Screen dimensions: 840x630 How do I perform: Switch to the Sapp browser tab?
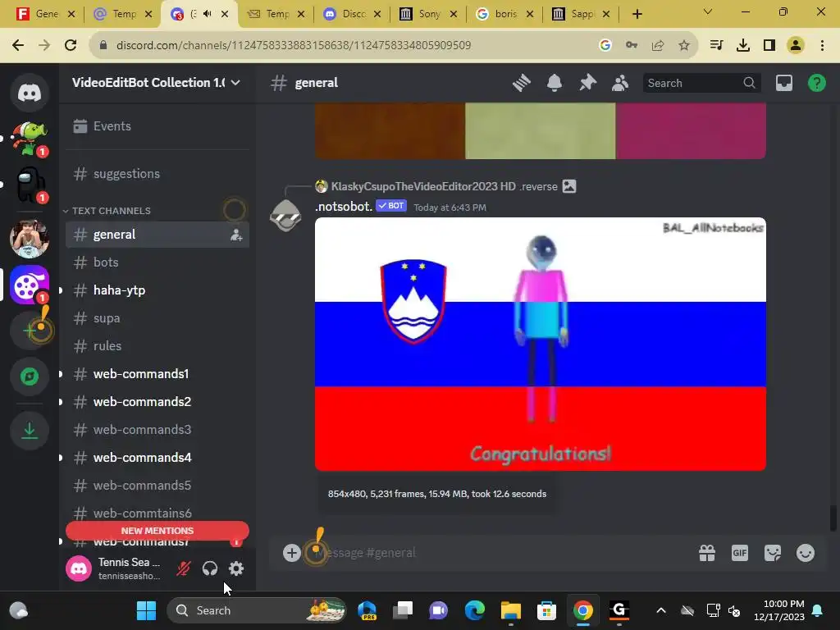tap(582, 14)
